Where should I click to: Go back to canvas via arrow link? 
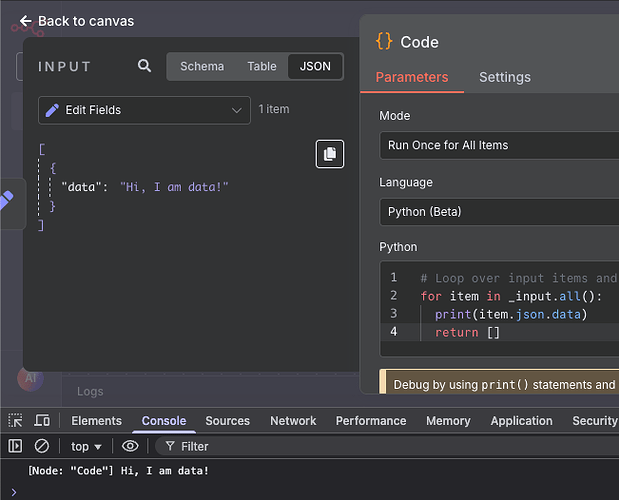(x=77, y=21)
